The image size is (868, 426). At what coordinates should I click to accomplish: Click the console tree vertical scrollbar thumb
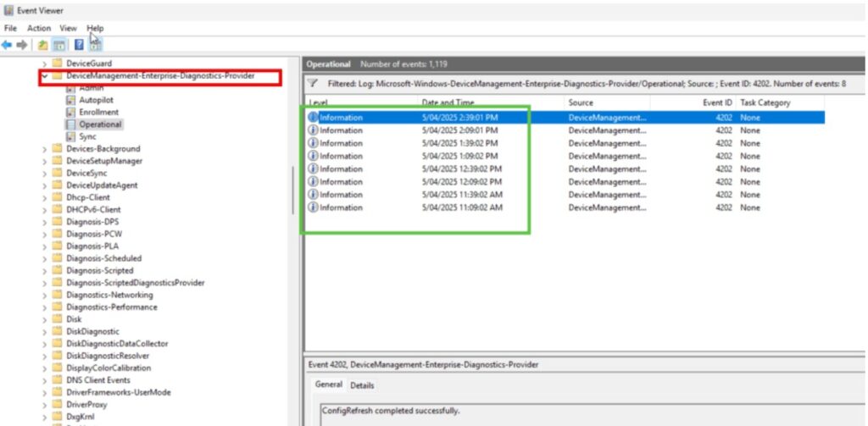[x=292, y=191]
